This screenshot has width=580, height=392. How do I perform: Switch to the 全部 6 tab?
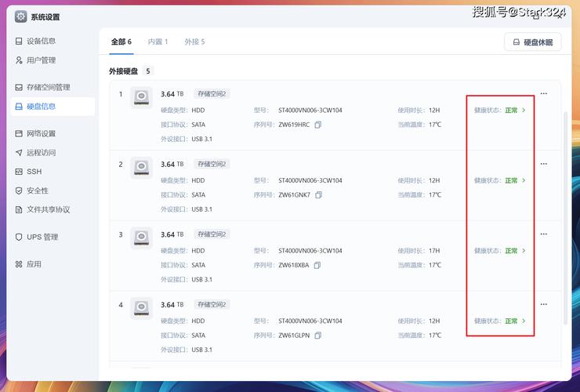tap(121, 42)
